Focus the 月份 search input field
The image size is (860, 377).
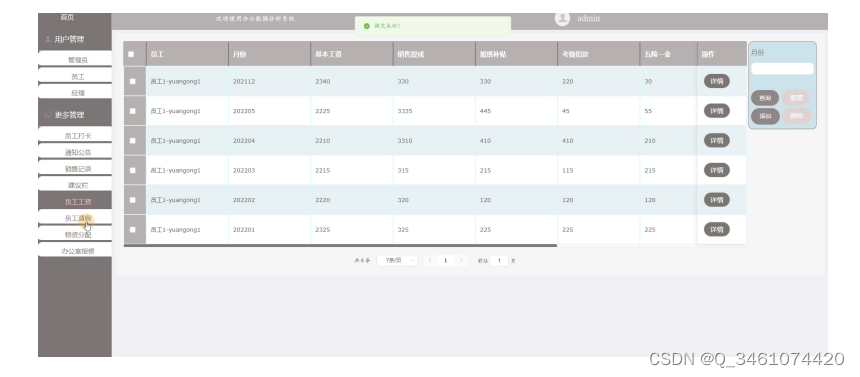point(782,69)
